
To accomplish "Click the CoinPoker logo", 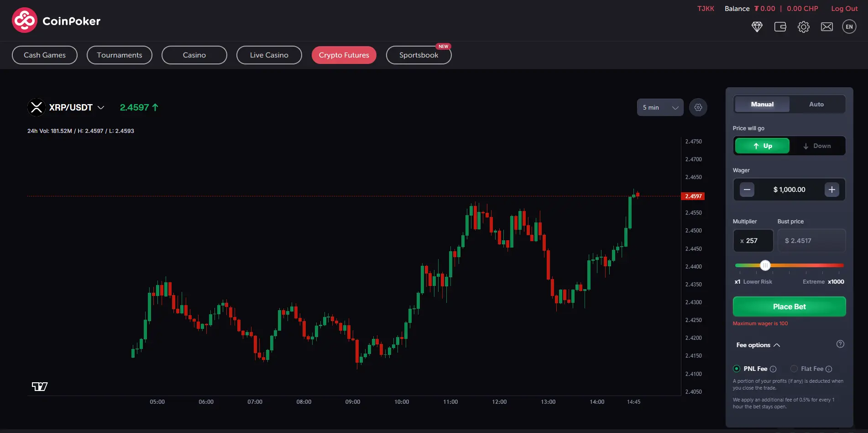I will pos(56,20).
